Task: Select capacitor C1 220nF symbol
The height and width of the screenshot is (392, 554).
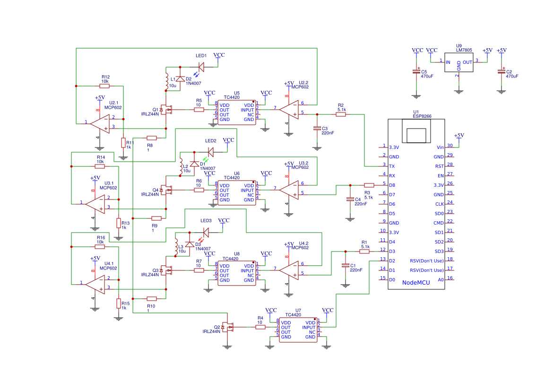Action: click(x=346, y=265)
